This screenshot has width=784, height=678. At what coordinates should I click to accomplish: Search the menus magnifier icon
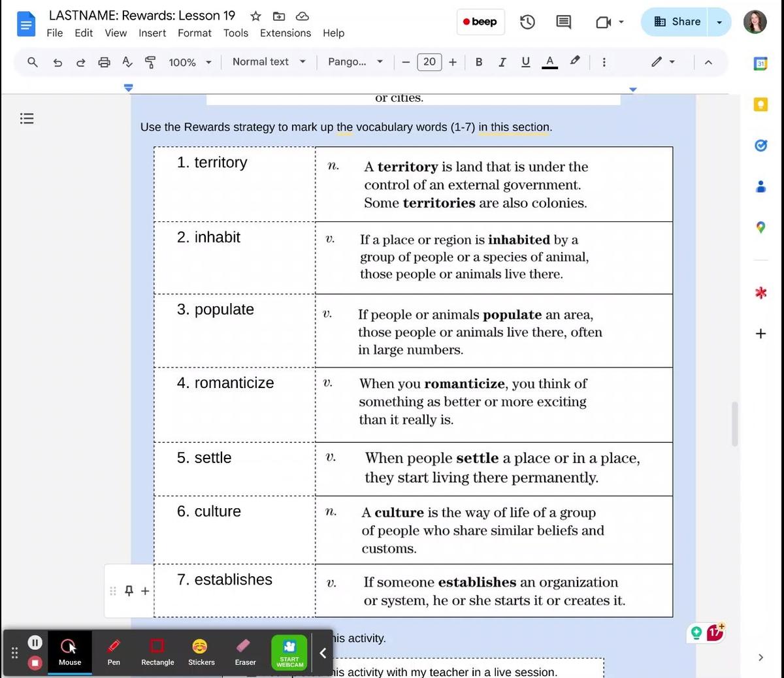tap(33, 62)
